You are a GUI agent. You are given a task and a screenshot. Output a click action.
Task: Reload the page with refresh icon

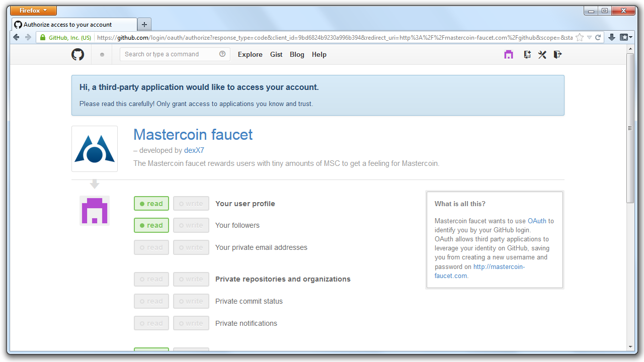pyautogui.click(x=598, y=37)
